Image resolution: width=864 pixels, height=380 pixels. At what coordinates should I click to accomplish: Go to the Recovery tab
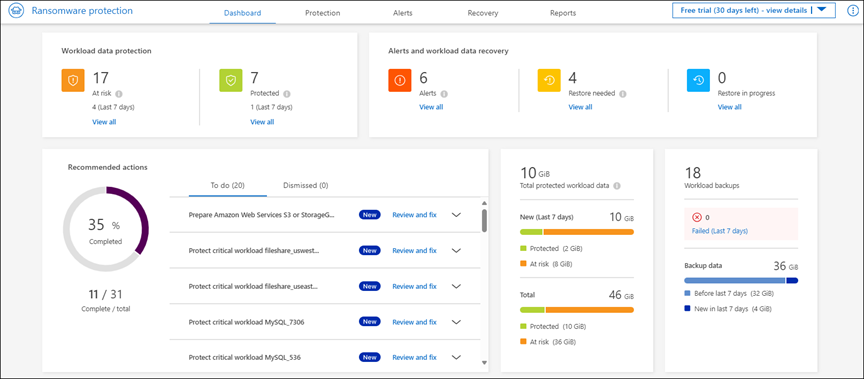pos(483,13)
